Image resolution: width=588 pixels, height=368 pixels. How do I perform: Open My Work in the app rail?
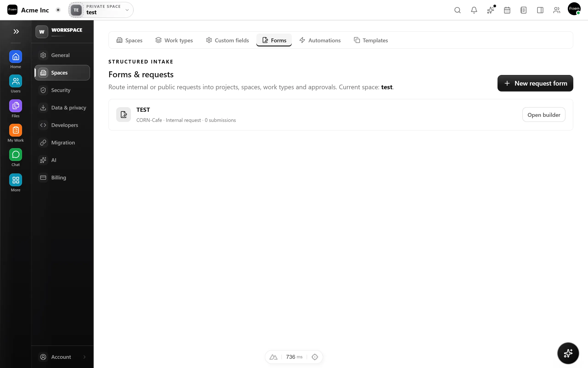click(x=16, y=133)
